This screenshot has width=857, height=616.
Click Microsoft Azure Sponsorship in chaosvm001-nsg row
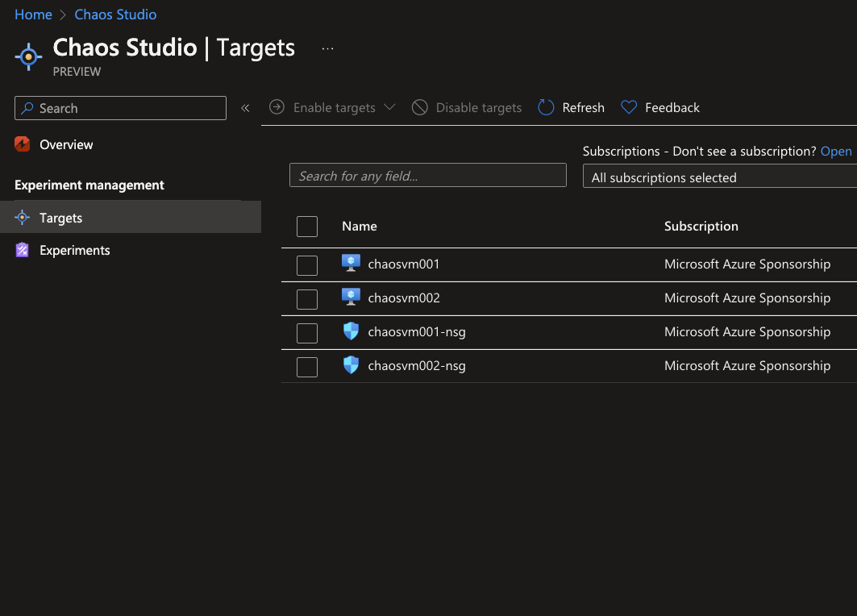(747, 331)
